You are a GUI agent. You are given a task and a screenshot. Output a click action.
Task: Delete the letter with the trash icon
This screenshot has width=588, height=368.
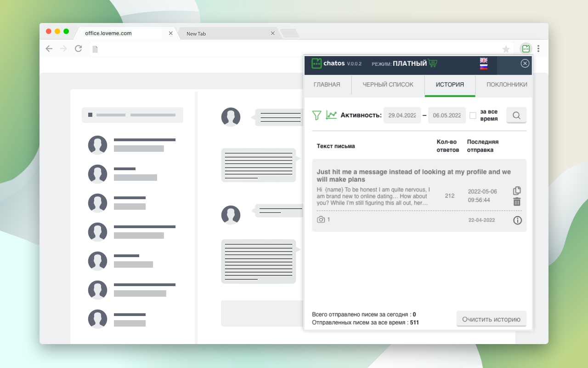pyautogui.click(x=517, y=201)
